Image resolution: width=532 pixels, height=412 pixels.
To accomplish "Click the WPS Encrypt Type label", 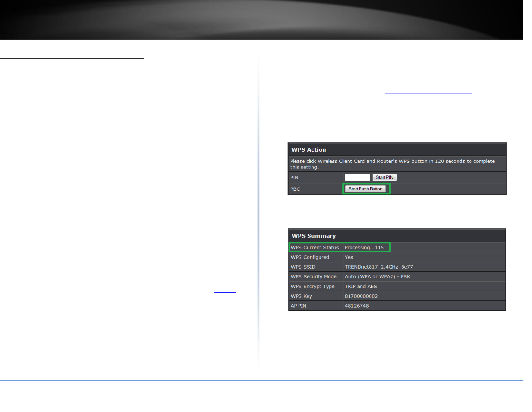I will 313,286.
